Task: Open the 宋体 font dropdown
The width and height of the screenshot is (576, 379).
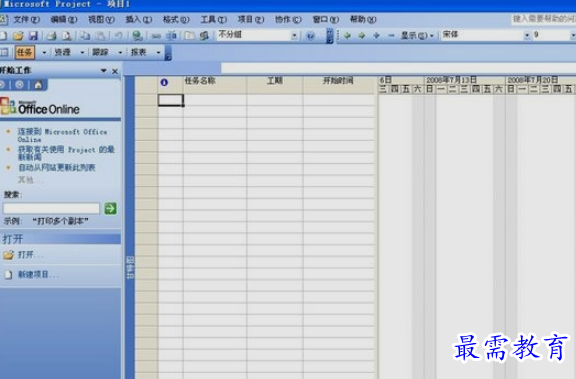Action: click(x=527, y=35)
